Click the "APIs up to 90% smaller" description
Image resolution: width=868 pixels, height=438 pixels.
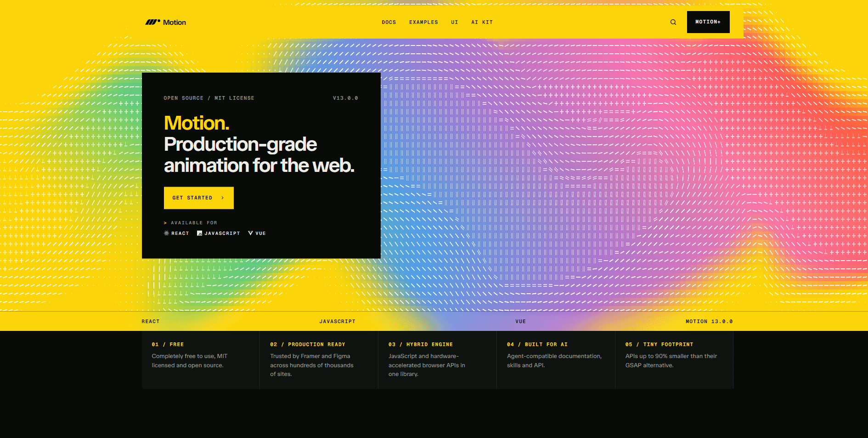pyautogui.click(x=671, y=361)
